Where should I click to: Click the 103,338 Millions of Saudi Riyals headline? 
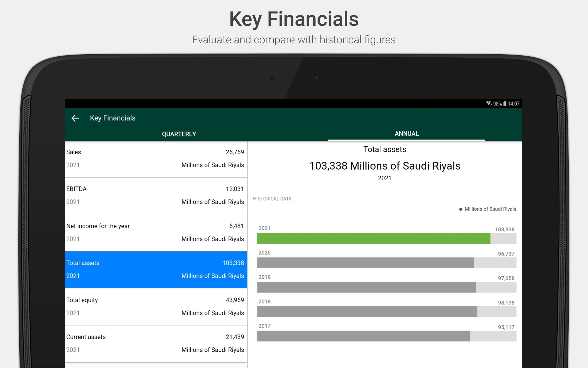385,166
